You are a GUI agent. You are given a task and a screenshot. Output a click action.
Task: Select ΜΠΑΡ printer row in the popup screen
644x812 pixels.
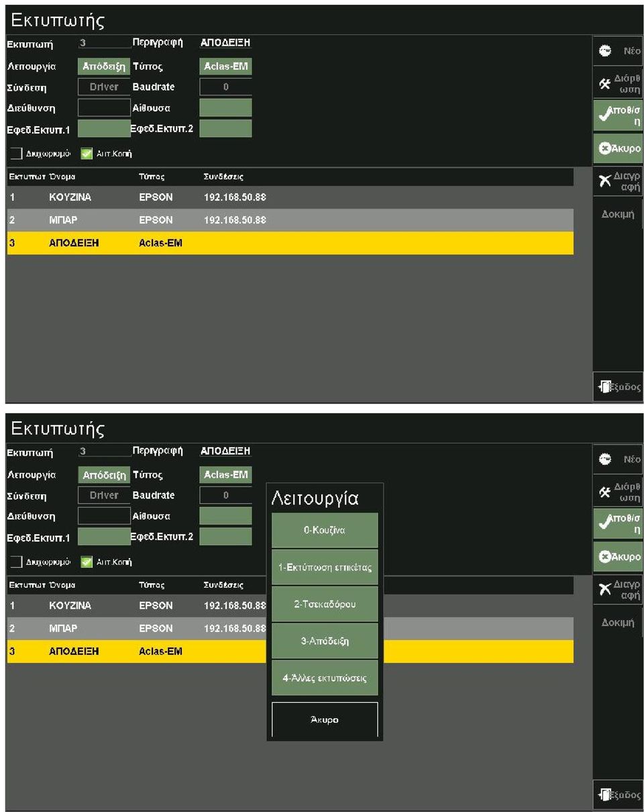pyautogui.click(x=290, y=628)
